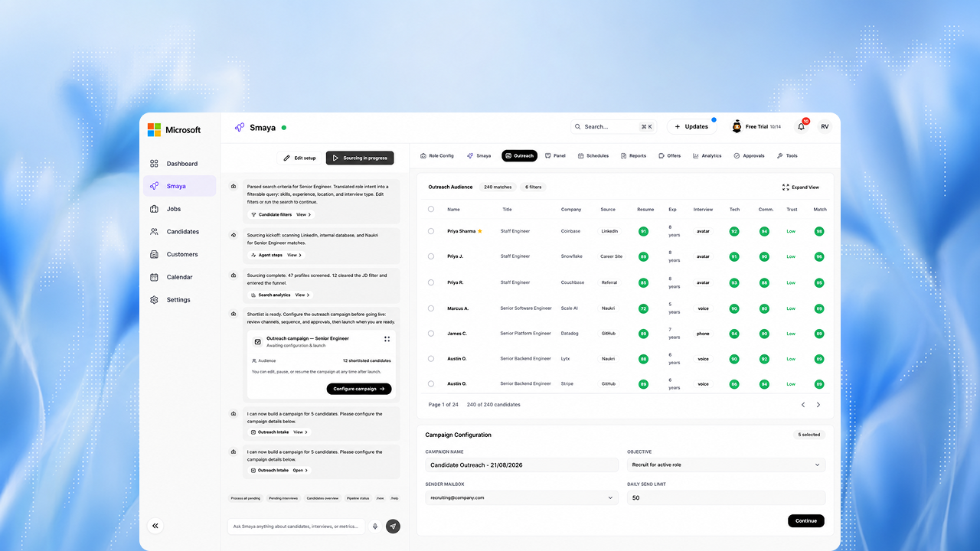Select Smaya in the left sidebar
The height and width of the screenshot is (551, 980).
click(x=180, y=186)
